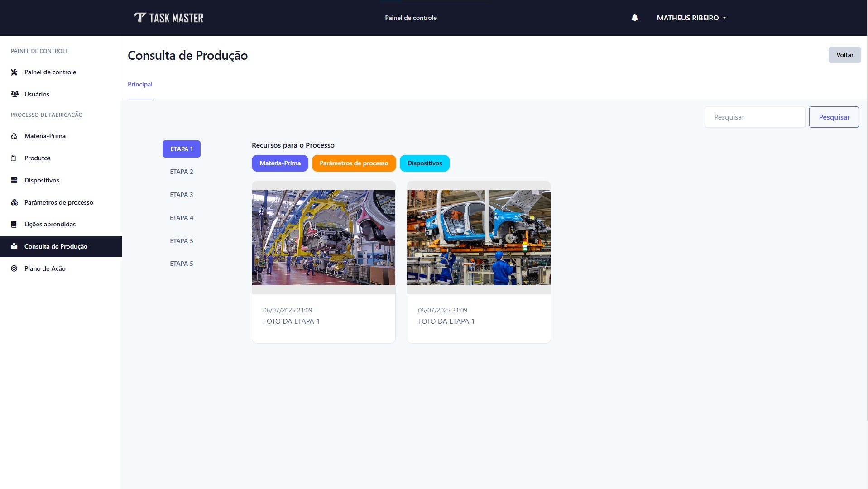Select the Matéria-Prima sidebar icon

(x=14, y=135)
